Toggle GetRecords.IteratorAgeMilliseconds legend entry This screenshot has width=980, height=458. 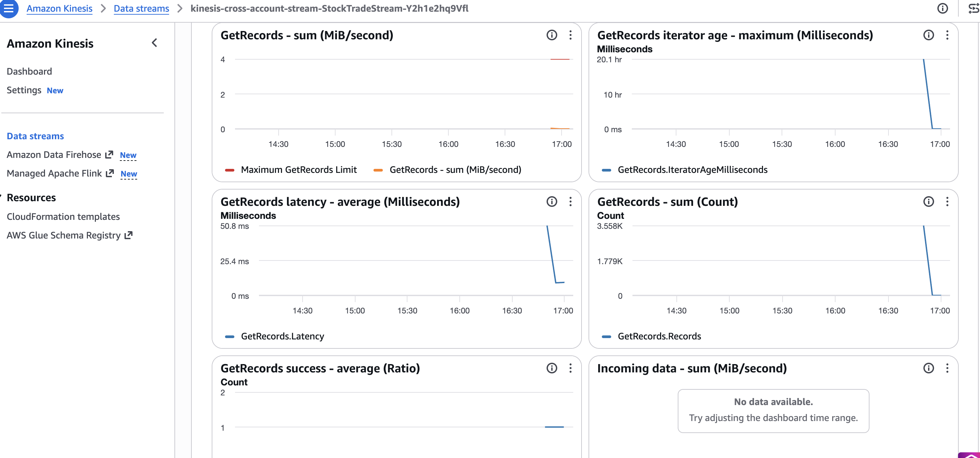685,170
